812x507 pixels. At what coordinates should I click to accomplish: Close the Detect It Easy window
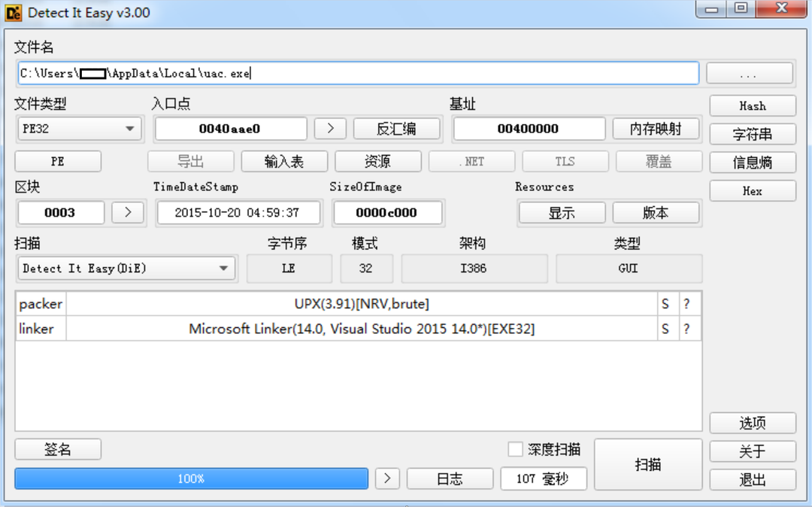coord(781,9)
